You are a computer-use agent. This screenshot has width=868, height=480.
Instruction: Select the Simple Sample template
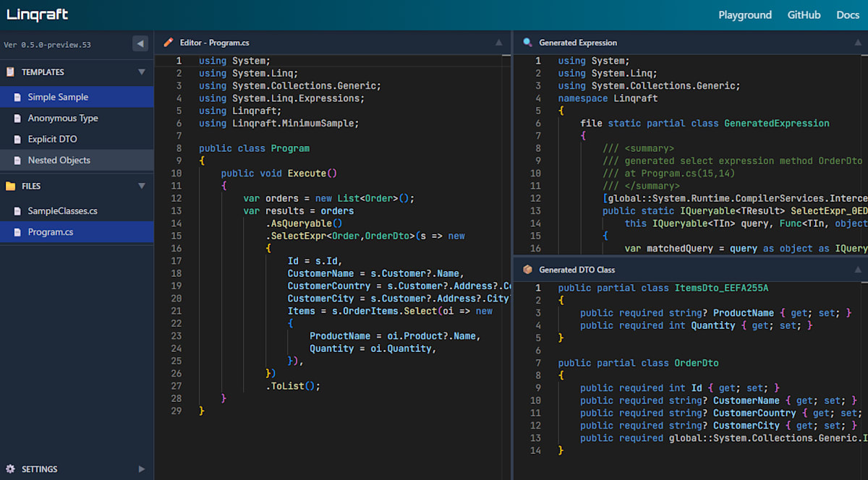[x=58, y=97]
